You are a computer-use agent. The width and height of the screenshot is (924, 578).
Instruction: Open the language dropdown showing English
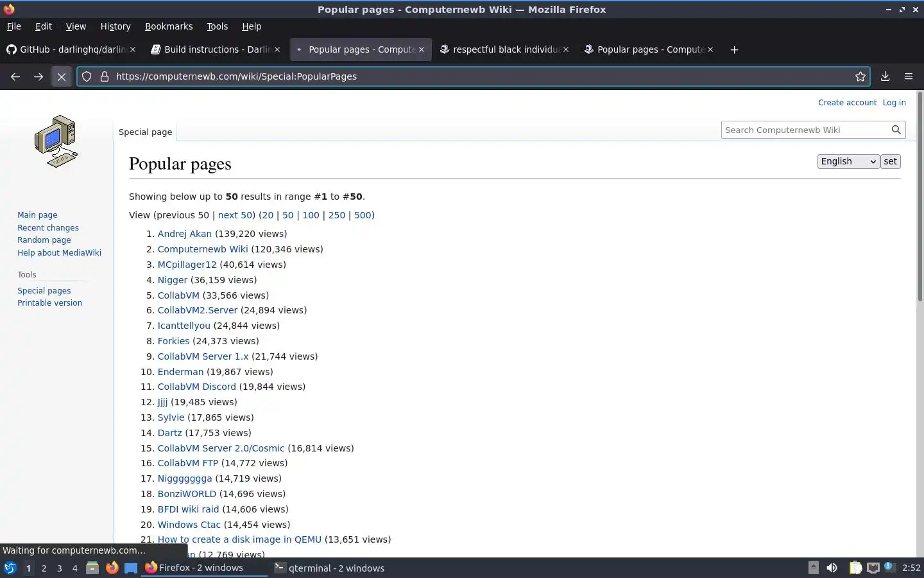848,161
